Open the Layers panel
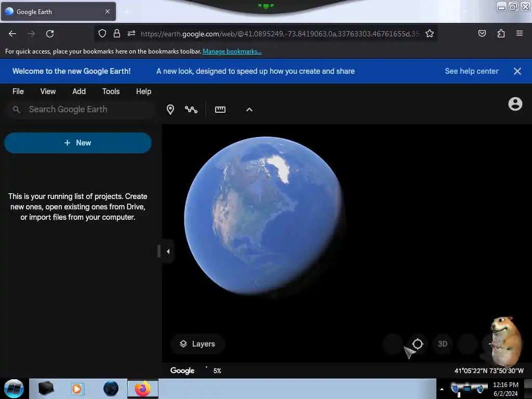The width and height of the screenshot is (532, 399). click(x=197, y=344)
